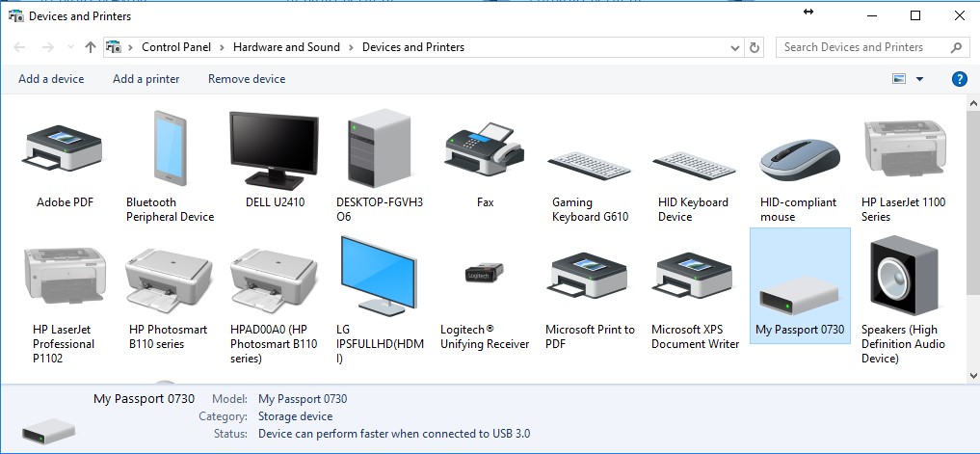This screenshot has height=454, width=980.
Task: Click Add a device
Action: click(x=51, y=79)
